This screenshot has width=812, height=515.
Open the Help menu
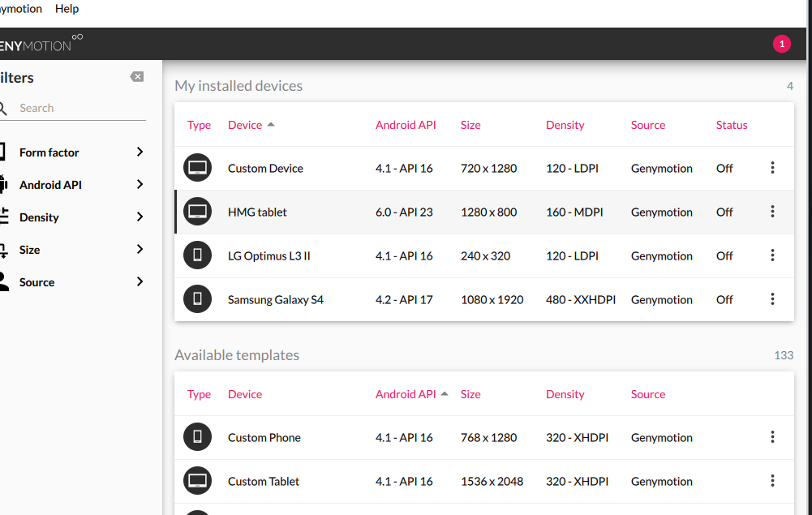[x=67, y=9]
